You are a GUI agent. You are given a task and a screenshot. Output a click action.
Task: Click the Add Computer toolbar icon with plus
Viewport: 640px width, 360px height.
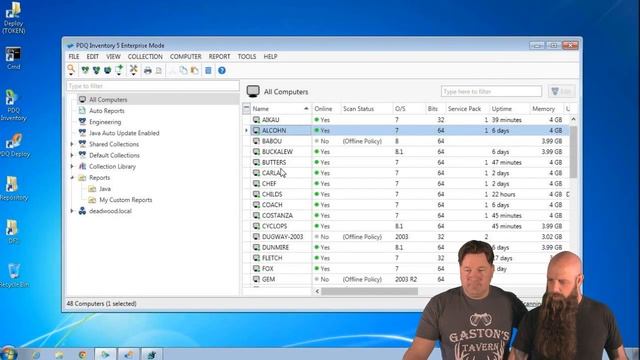click(119, 70)
